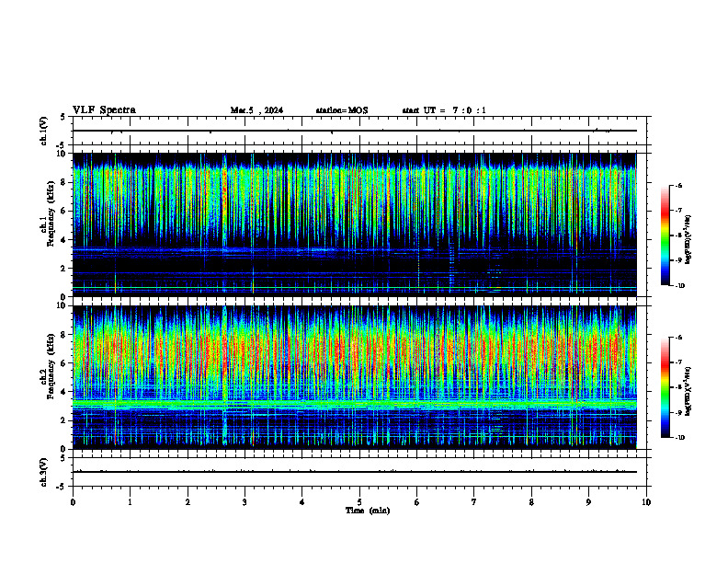Image resolution: width=728 pixels, height=563 pixels.
Task: Click the ch.3 voltage waveform trace
Action: tap(355, 472)
